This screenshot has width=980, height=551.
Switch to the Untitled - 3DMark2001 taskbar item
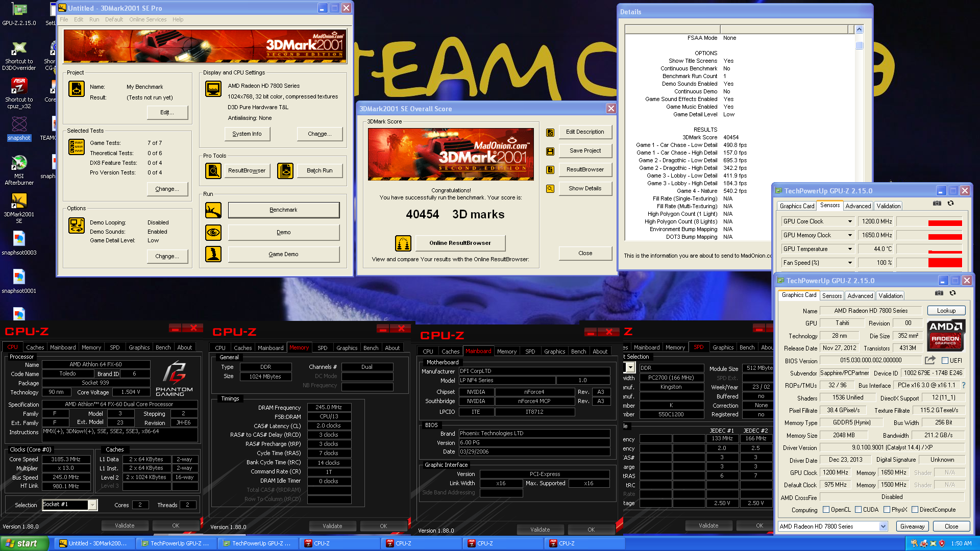point(94,543)
